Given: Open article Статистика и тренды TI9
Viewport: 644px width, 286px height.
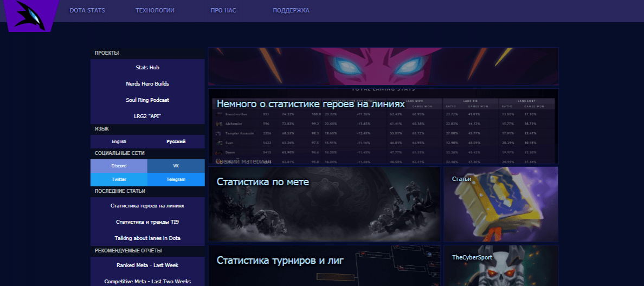Looking at the screenshot, I should pyautogui.click(x=147, y=222).
